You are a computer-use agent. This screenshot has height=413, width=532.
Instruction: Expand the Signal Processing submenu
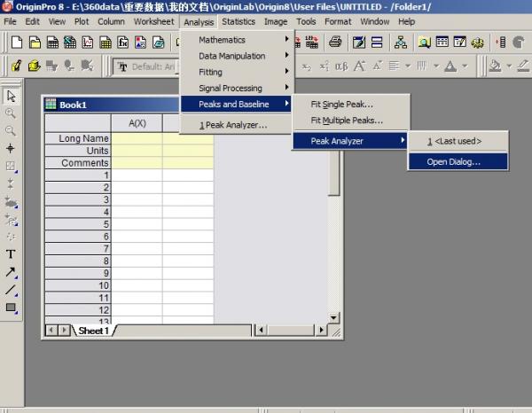click(x=237, y=88)
